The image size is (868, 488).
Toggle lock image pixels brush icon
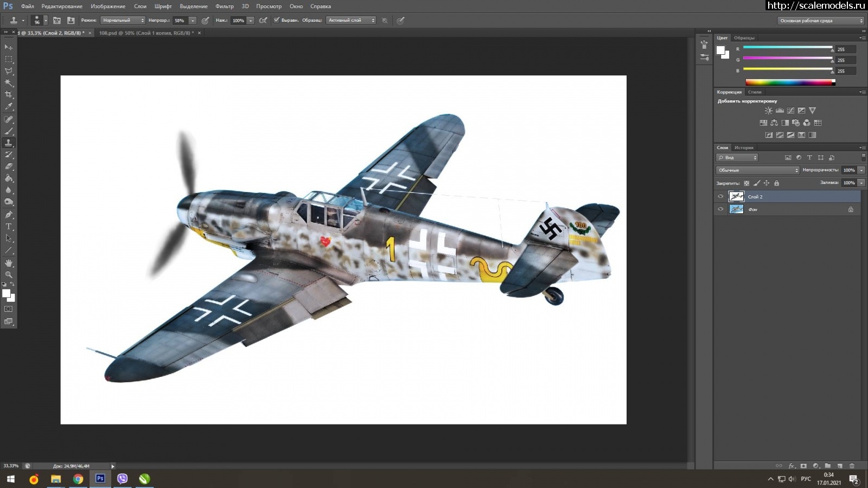click(x=757, y=183)
